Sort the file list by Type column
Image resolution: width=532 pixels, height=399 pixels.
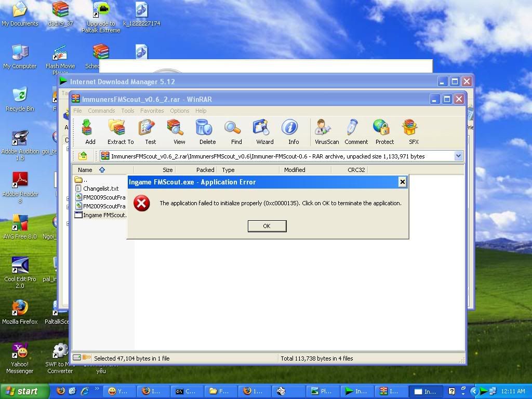point(248,170)
